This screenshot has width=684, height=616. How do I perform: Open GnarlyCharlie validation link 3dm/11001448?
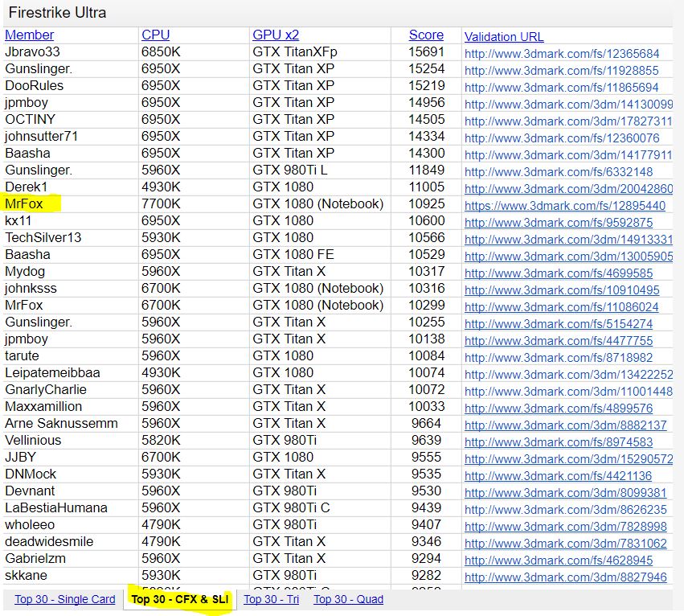click(569, 392)
